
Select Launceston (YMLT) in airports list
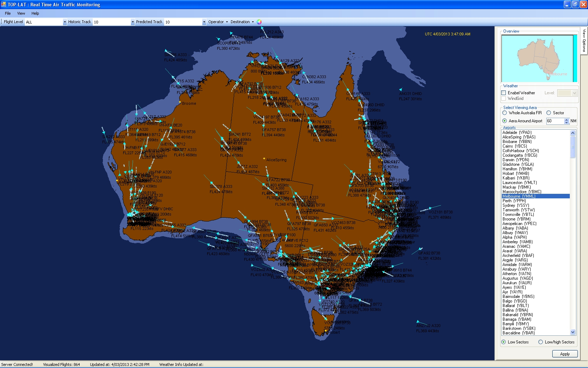(x=536, y=183)
